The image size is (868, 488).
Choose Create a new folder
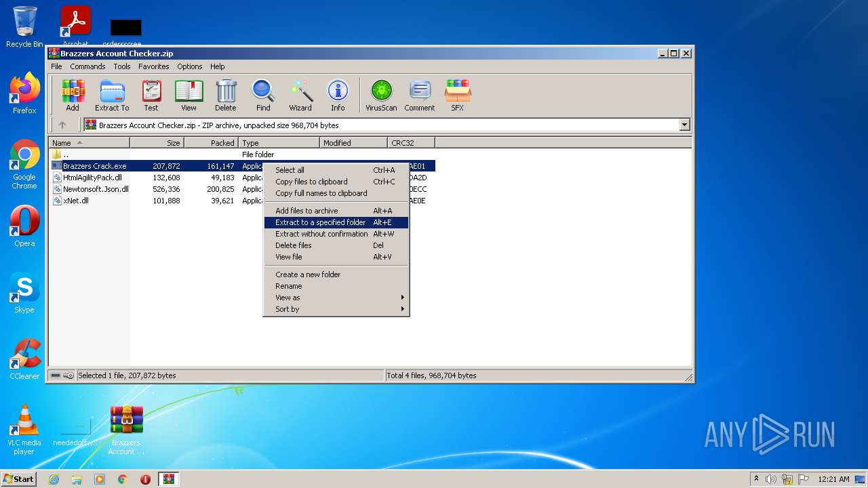(x=336, y=274)
